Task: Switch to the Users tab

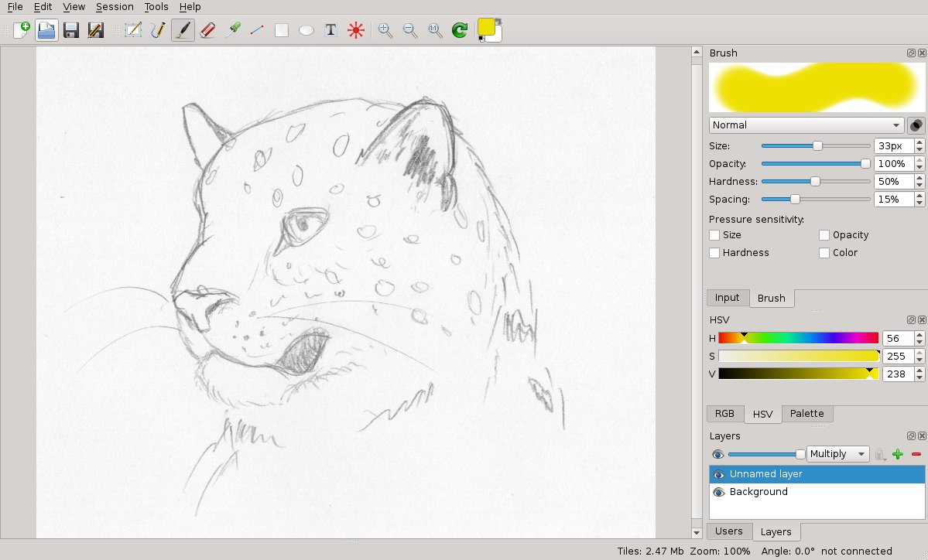Action: pyautogui.click(x=728, y=531)
